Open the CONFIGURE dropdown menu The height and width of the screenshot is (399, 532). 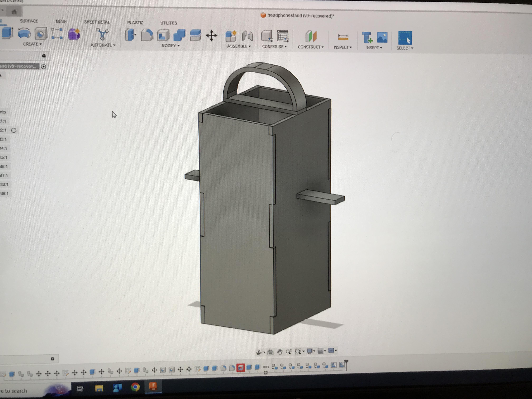[274, 47]
